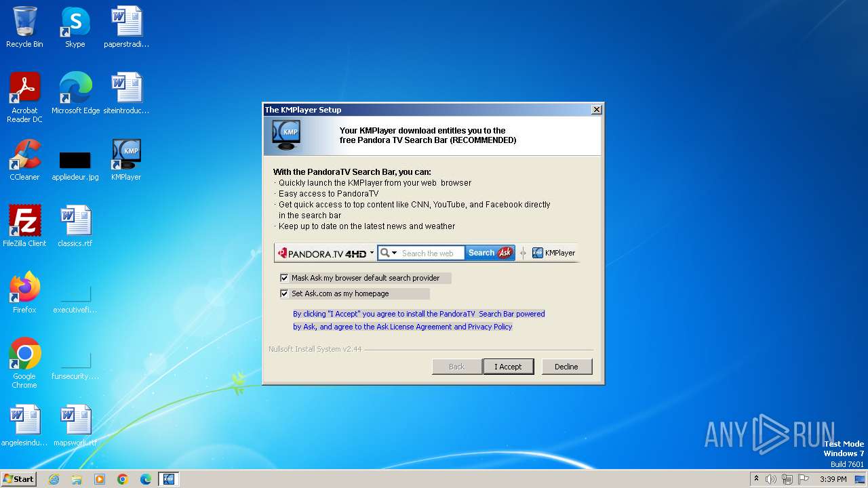Launch Microsoft Edge desktop shortcut
868x488 pixels.
click(x=75, y=93)
